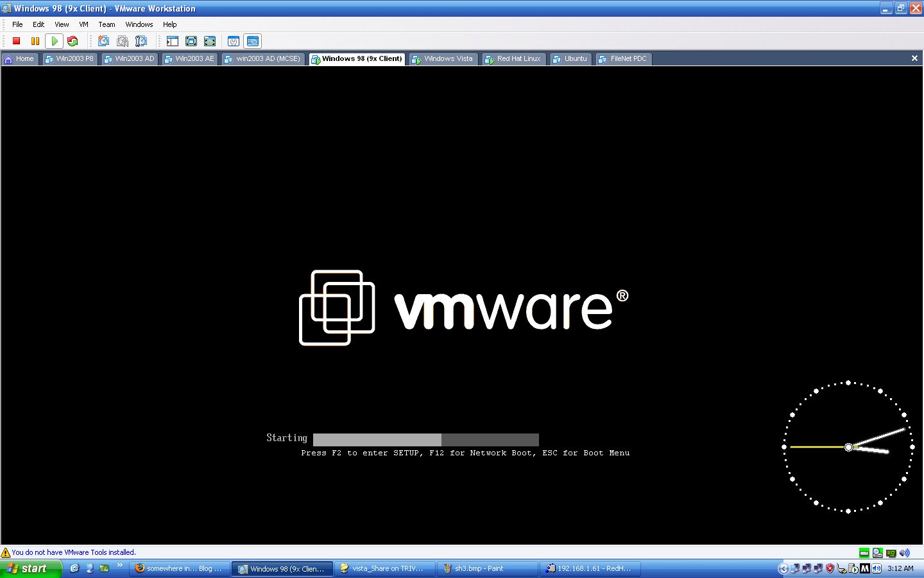Image resolution: width=924 pixels, height=578 pixels.
Task: Suspend the VM with the pause icon
Action: (35, 41)
